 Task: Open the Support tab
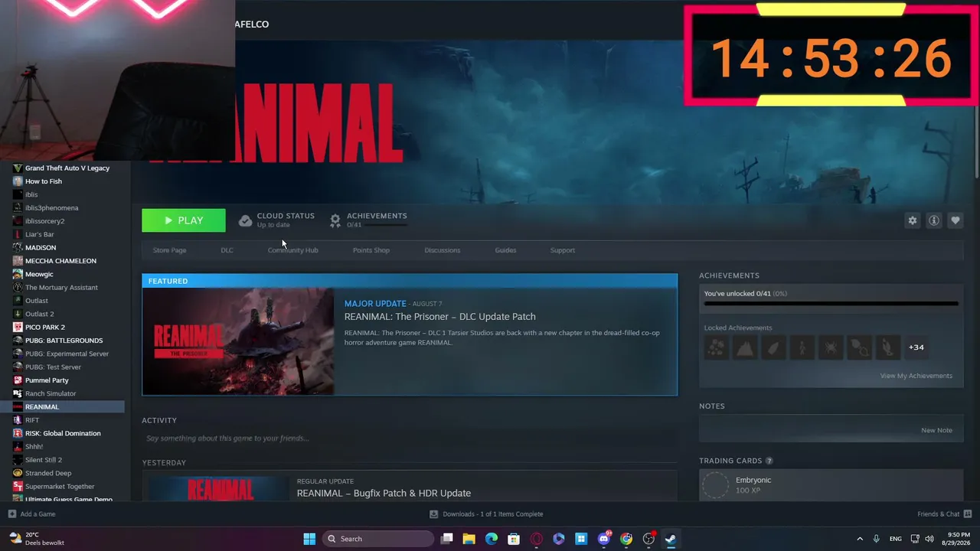click(562, 250)
